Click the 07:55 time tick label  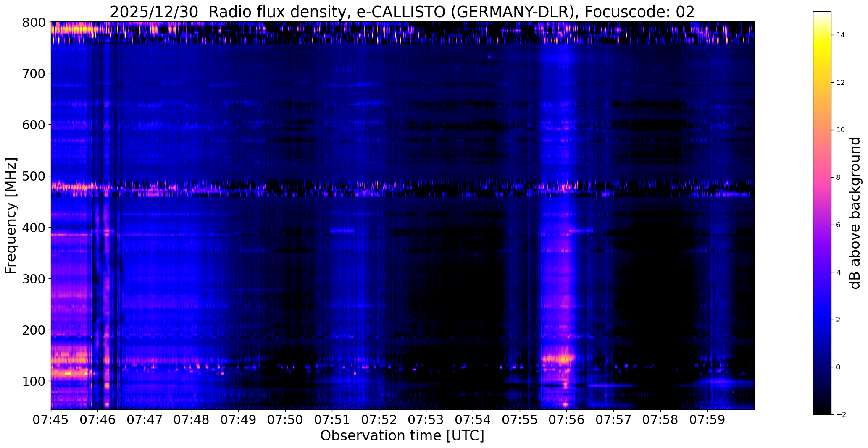coord(520,420)
